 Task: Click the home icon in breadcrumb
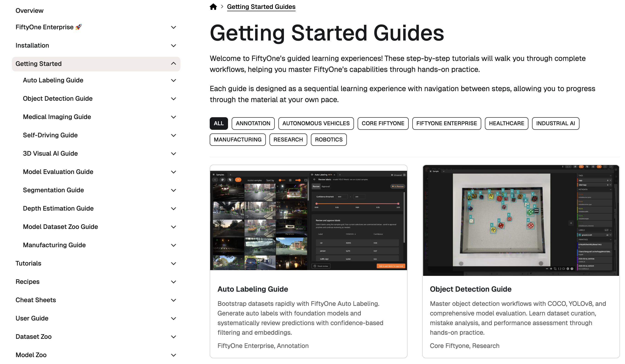[x=213, y=7]
